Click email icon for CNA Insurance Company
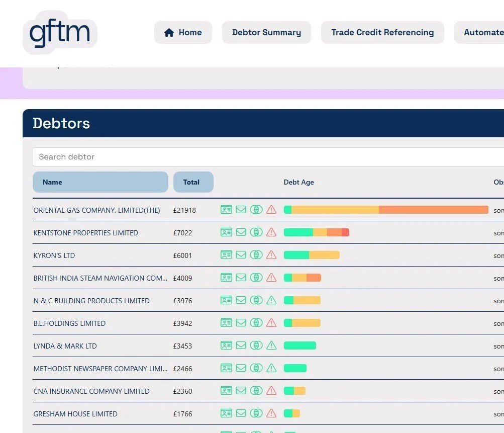Viewport: 504px width, 433px height. pos(241,391)
